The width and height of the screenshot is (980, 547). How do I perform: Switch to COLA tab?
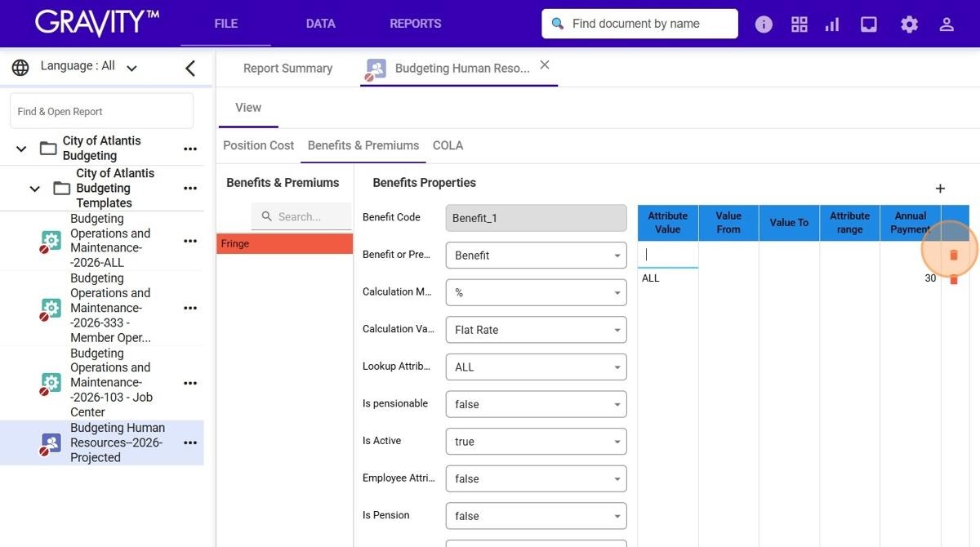pos(448,145)
